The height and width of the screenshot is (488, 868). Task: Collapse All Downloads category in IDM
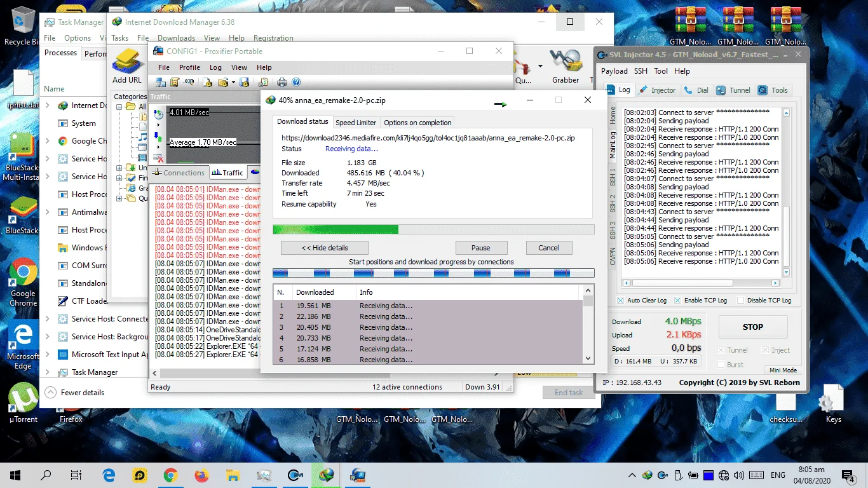[x=119, y=107]
